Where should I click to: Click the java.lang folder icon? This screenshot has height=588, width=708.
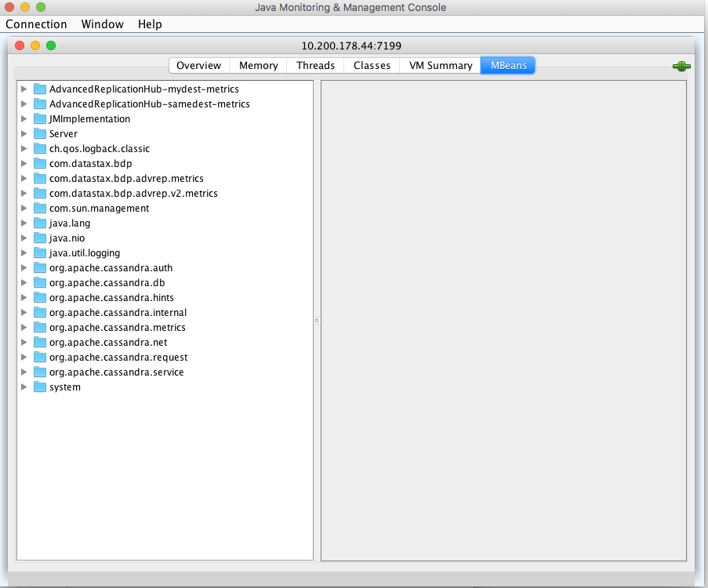39,223
